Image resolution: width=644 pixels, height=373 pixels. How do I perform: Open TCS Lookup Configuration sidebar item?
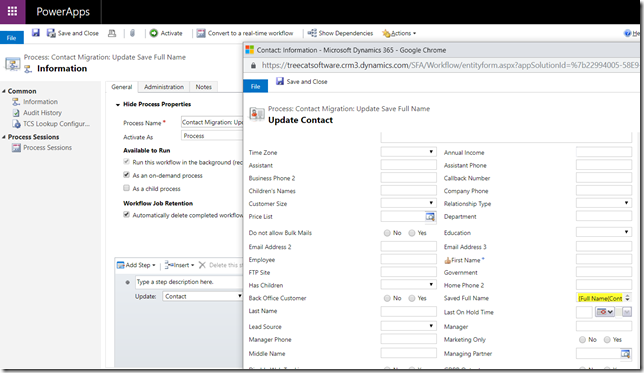click(x=56, y=124)
